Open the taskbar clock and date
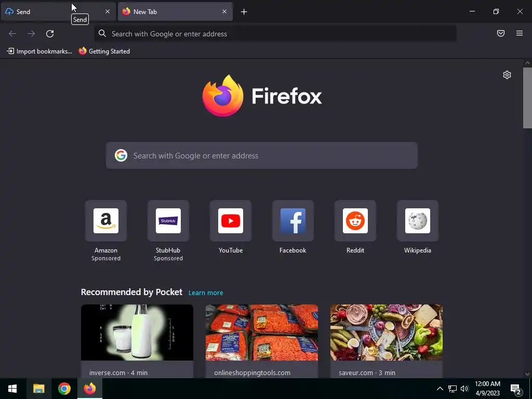 point(487,389)
